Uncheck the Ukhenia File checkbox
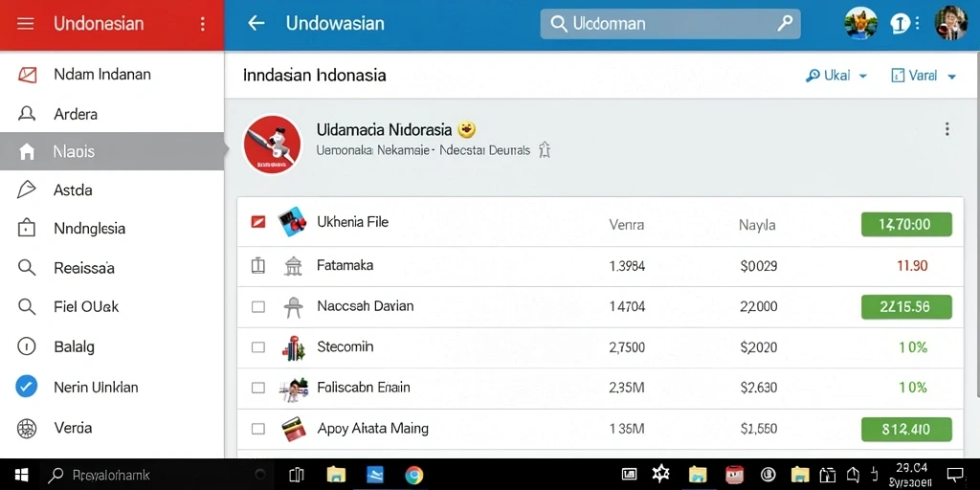980x490 pixels. pyautogui.click(x=258, y=222)
